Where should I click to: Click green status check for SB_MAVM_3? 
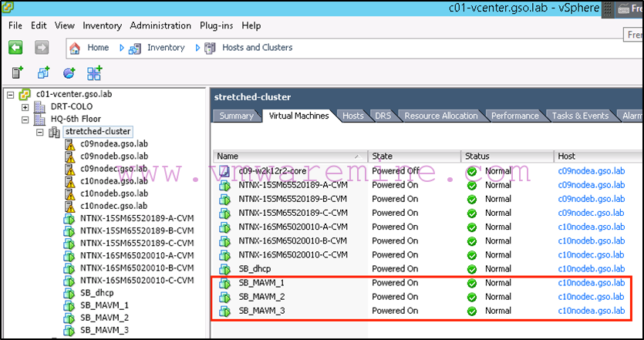point(472,311)
